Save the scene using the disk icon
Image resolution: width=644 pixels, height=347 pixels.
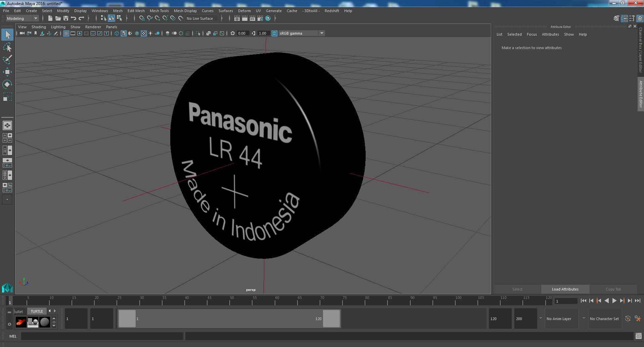click(66, 18)
